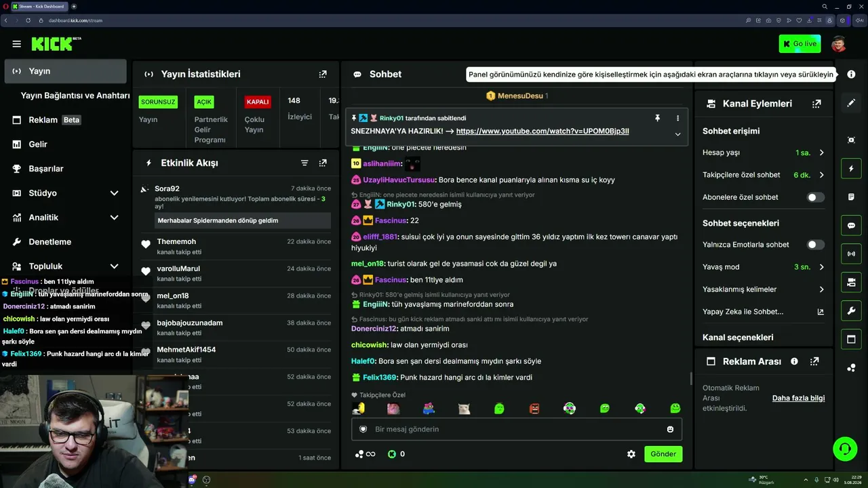The width and height of the screenshot is (868, 488).
Task: Click Thememoh follow event row
Action: (235, 245)
